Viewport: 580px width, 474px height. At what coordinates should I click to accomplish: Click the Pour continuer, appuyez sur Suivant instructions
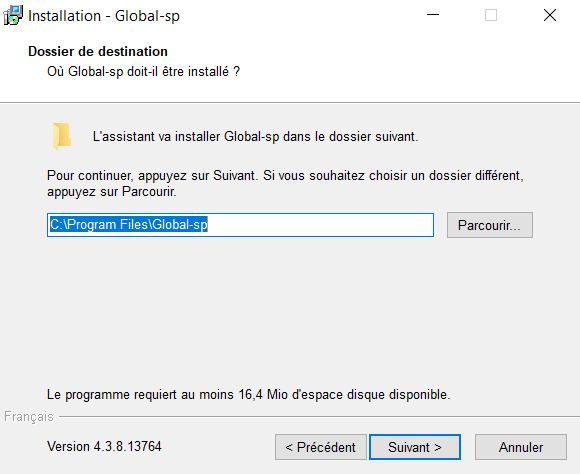pos(285,184)
